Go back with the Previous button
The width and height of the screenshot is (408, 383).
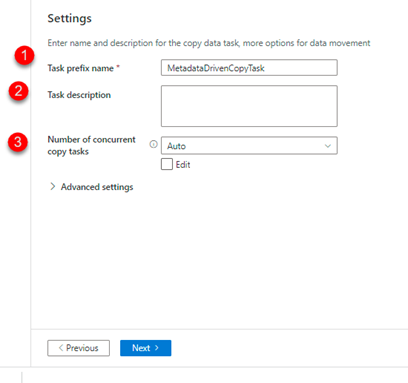(78, 348)
